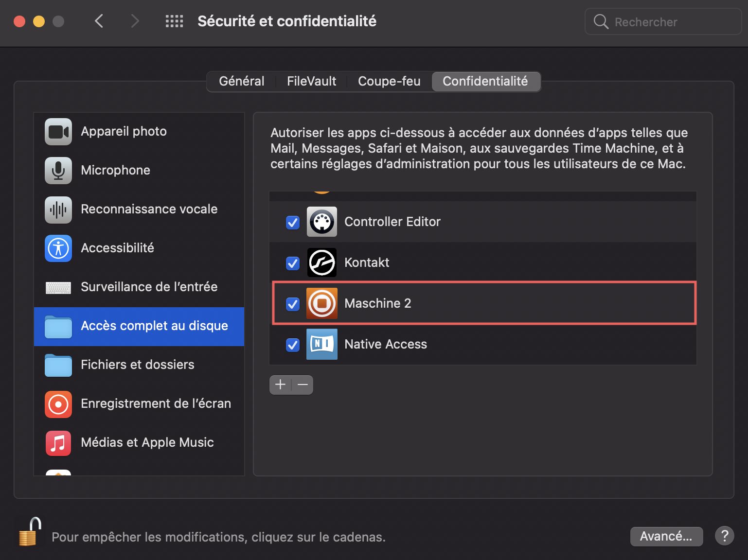748x560 pixels.
Task: Click the red close window button
Action: click(x=19, y=21)
